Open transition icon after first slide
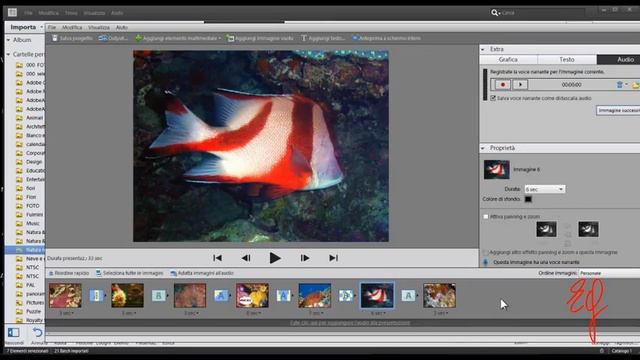Screen dimensions: 640x360 (x=96, y=296)
